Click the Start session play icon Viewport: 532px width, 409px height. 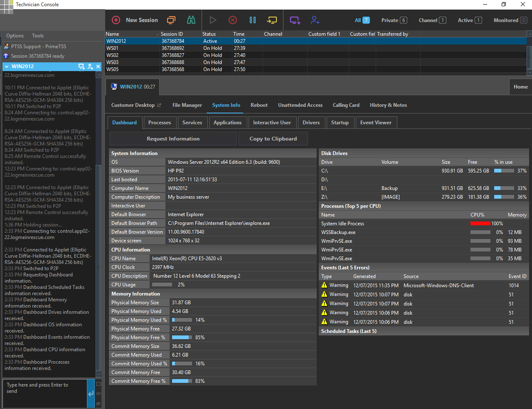(x=213, y=20)
